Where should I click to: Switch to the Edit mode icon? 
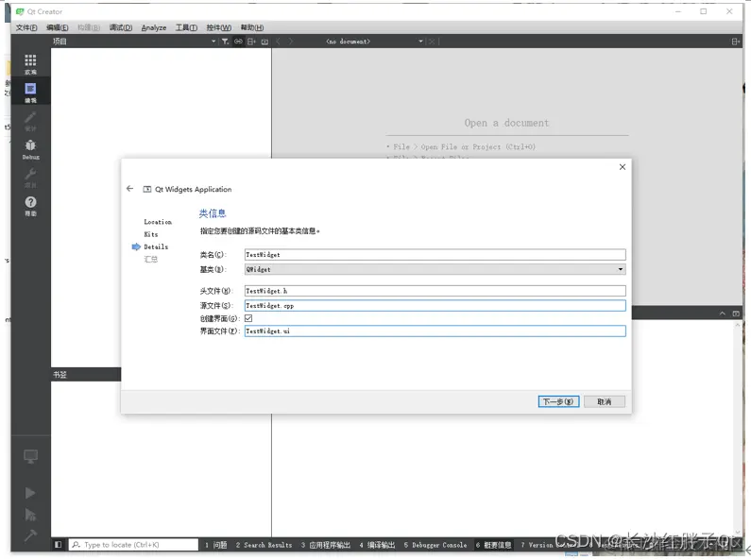pyautogui.click(x=30, y=93)
